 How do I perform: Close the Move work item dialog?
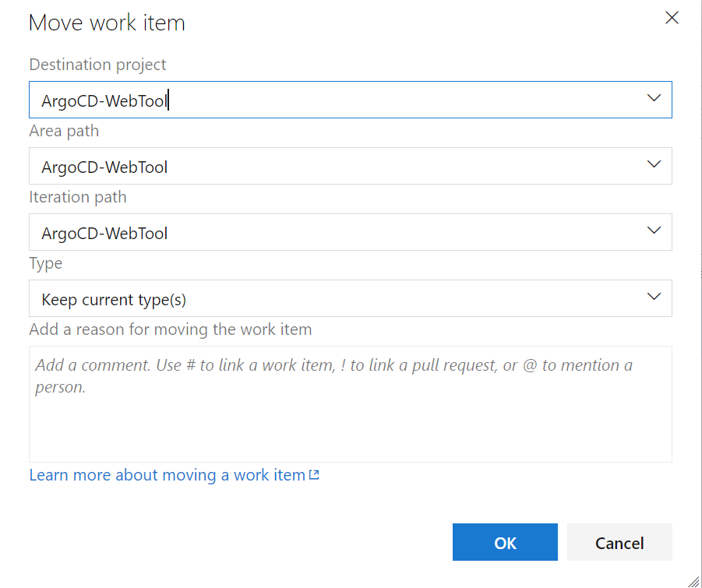tap(672, 18)
